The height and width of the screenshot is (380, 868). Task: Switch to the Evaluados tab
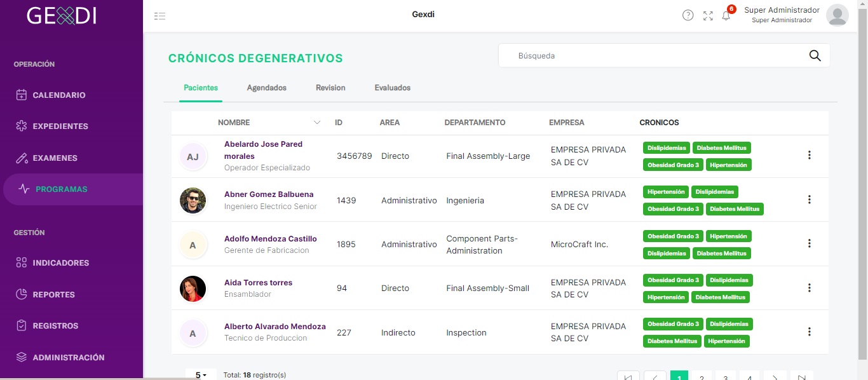pyautogui.click(x=393, y=88)
